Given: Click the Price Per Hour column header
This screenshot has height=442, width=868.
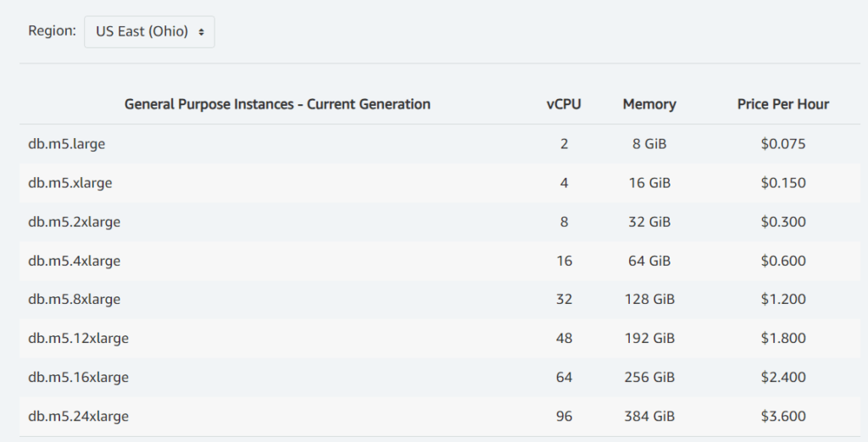Looking at the screenshot, I should 783,104.
